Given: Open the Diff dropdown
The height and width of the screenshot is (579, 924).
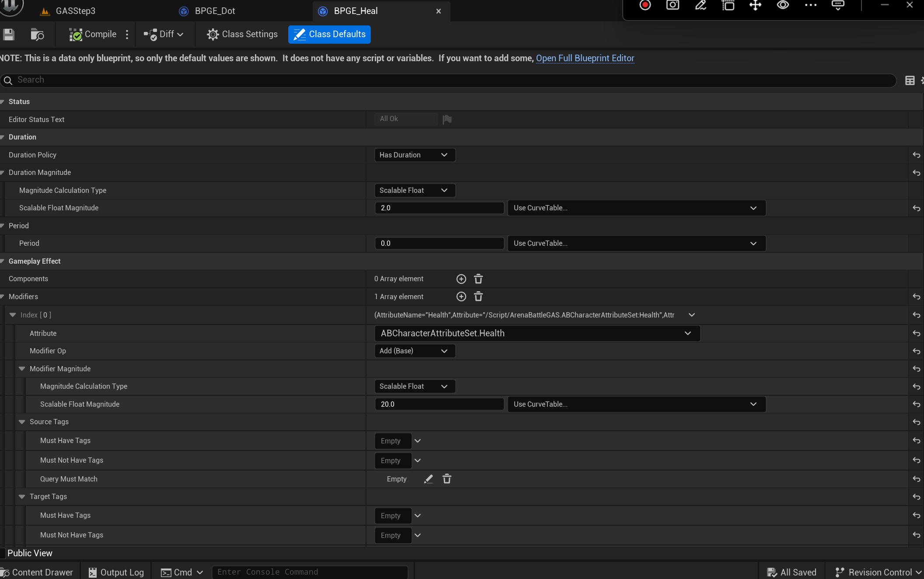Looking at the screenshot, I should 164,34.
